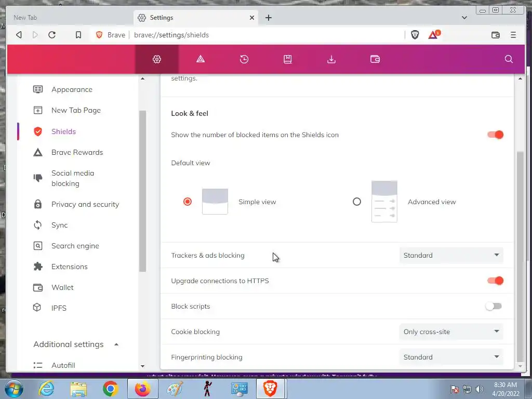This screenshot has width=532, height=399.
Task: Open Google Chrome from the taskbar
Action: coord(111,389)
